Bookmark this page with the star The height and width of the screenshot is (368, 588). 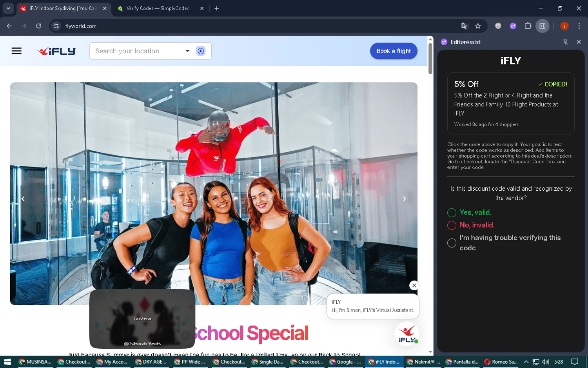point(478,26)
